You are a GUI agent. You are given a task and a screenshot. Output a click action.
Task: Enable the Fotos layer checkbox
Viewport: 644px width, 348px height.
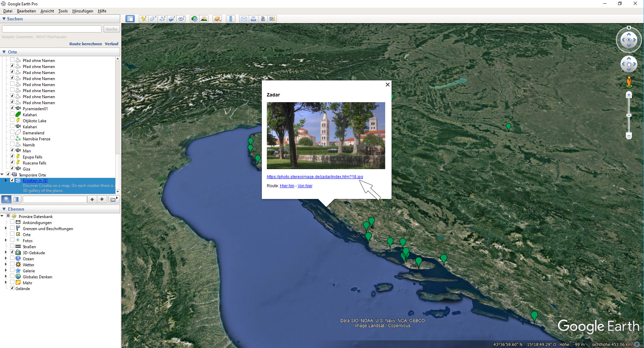pyautogui.click(x=12, y=240)
